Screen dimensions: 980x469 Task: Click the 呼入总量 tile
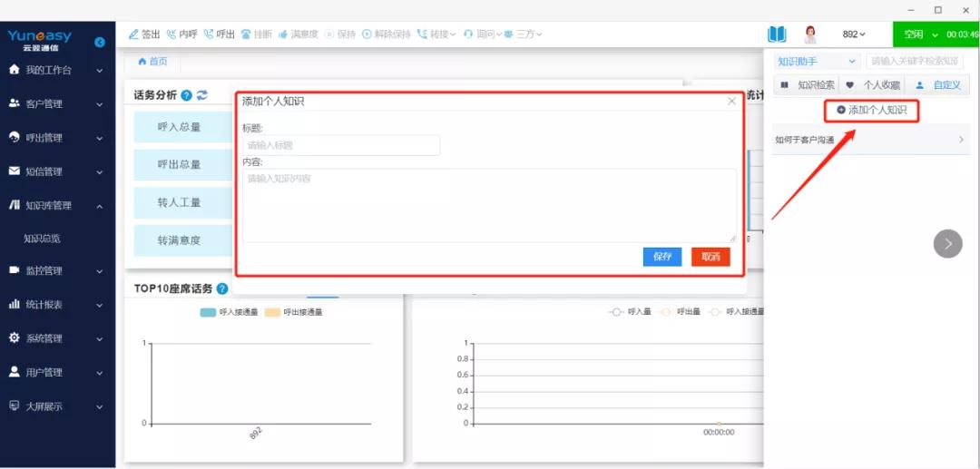(182, 127)
